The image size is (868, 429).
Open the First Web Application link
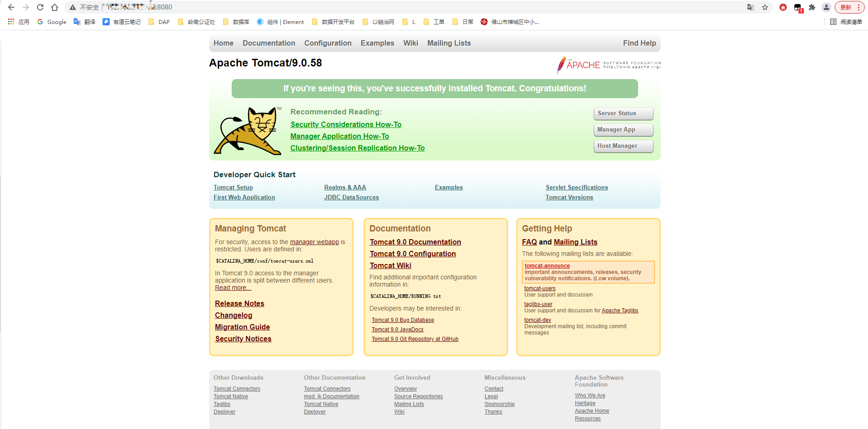(x=244, y=198)
